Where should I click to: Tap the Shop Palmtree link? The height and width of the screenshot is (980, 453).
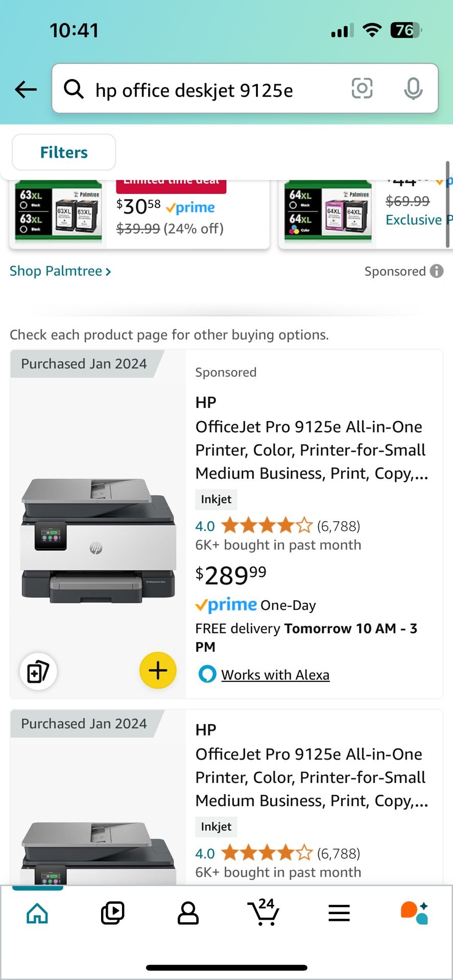point(60,271)
